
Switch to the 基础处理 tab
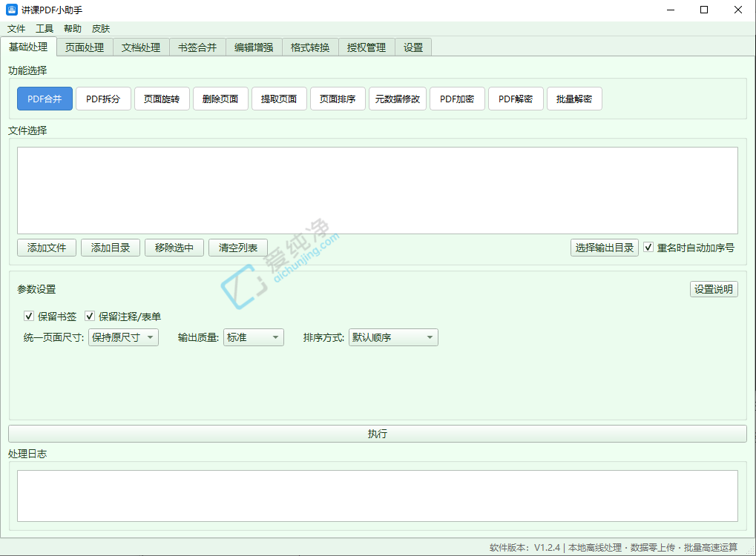click(x=28, y=47)
